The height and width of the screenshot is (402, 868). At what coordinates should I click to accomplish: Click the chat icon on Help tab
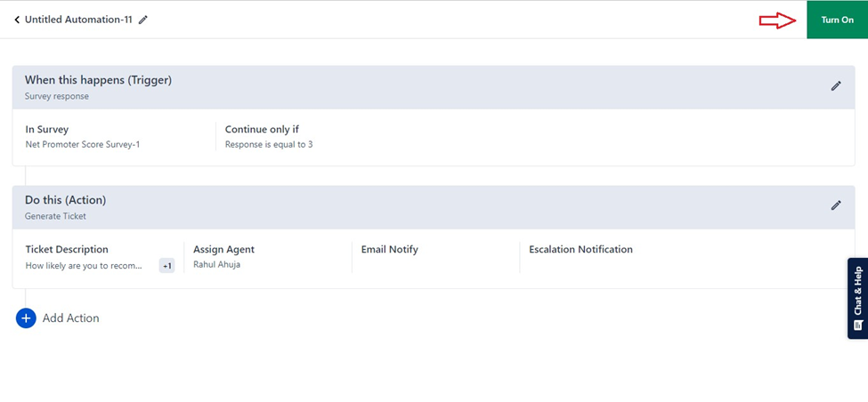(858, 326)
